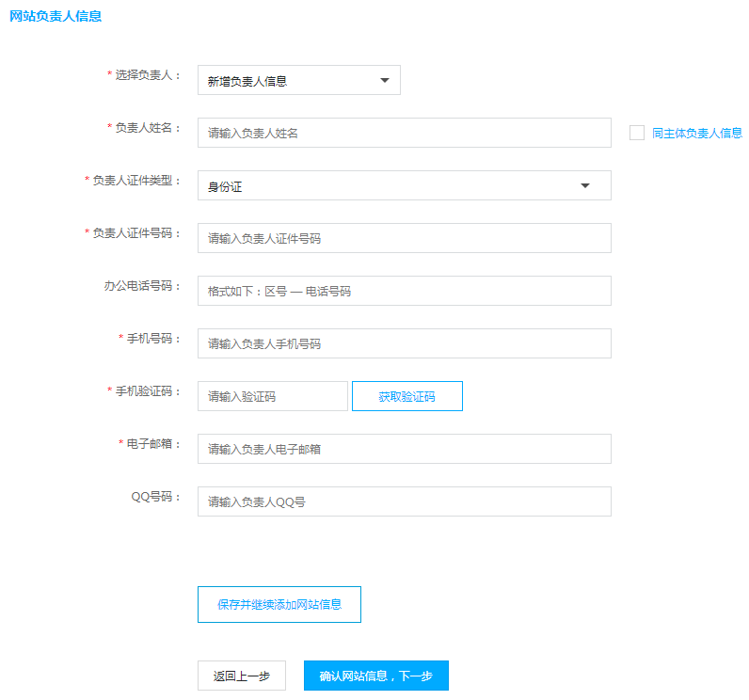Viewport: 749px width, 700px height.
Task: Focus the 电子邮箱 input field
Action: click(404, 449)
